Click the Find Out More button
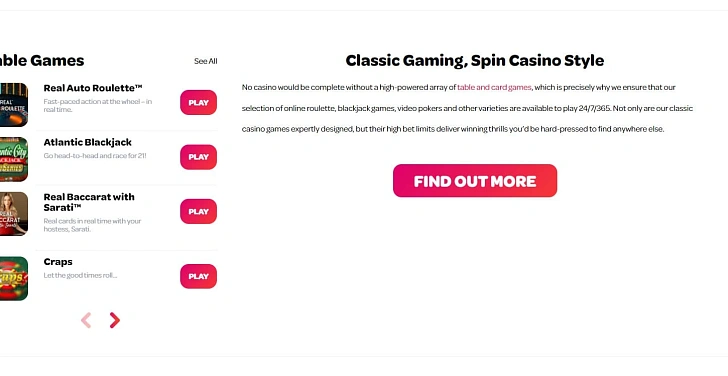Viewport: 728px width, 376px height. pyautogui.click(x=475, y=181)
